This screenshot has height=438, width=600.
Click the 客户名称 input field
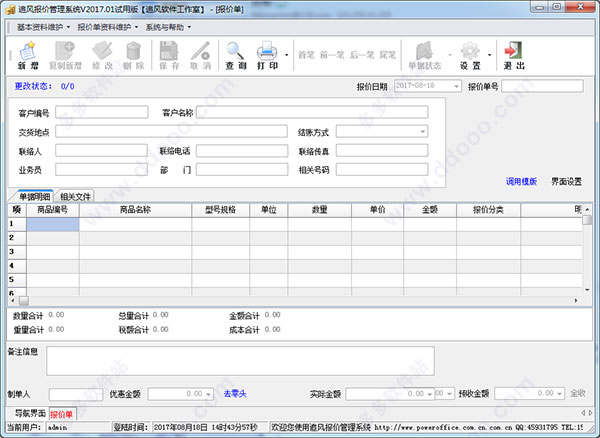312,112
